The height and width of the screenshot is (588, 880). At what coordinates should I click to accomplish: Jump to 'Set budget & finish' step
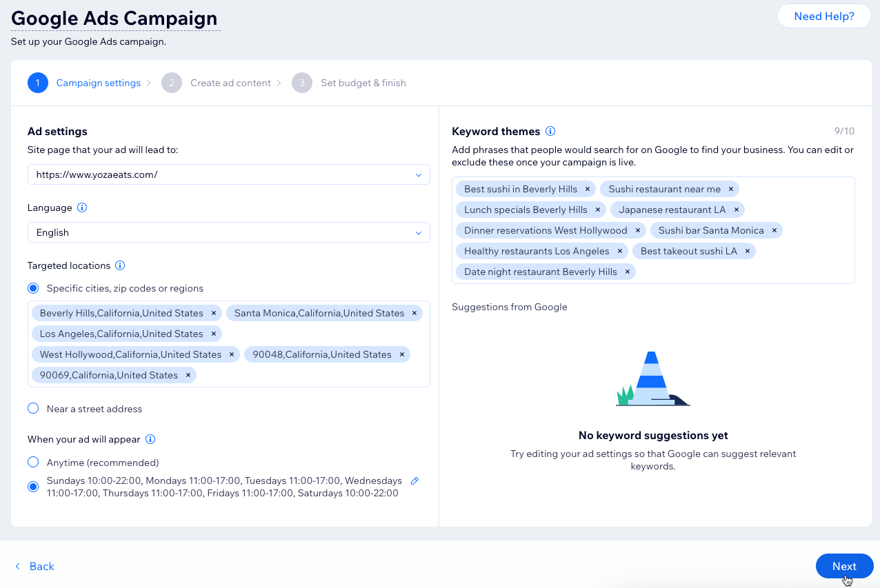click(363, 83)
